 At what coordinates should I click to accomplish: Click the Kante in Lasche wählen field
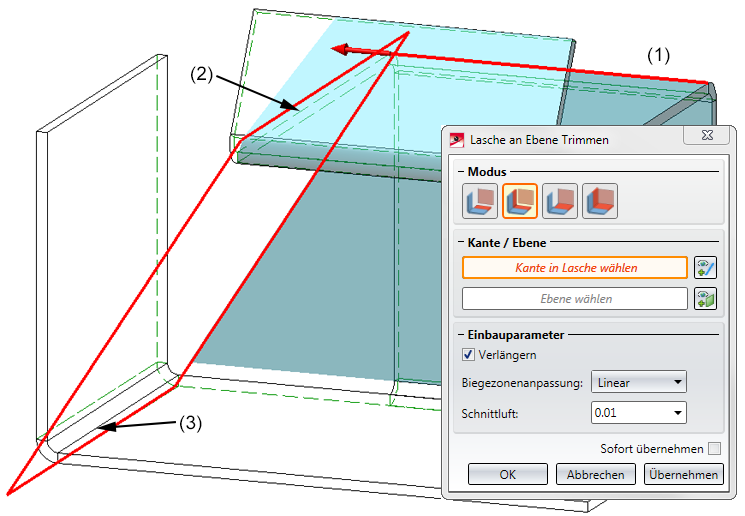[575, 268]
